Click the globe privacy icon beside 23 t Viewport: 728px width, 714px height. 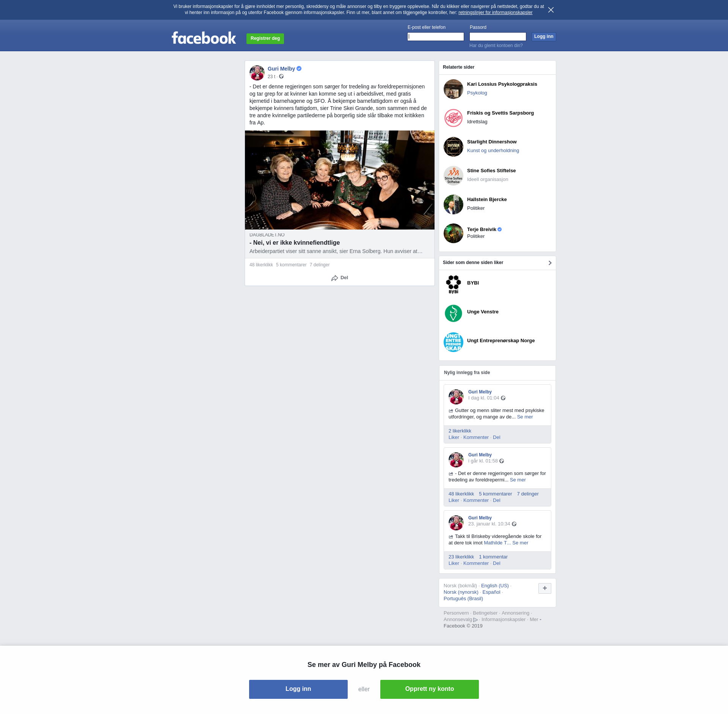281,77
